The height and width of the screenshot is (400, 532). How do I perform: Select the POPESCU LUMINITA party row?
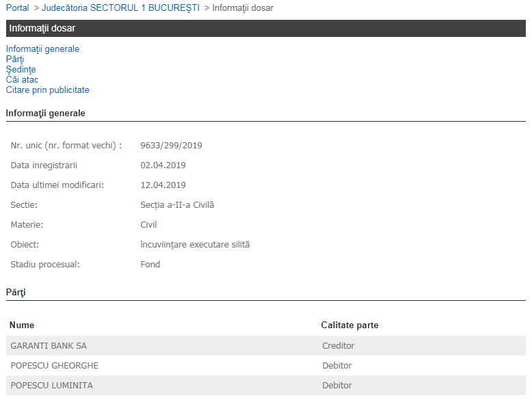pos(51,386)
